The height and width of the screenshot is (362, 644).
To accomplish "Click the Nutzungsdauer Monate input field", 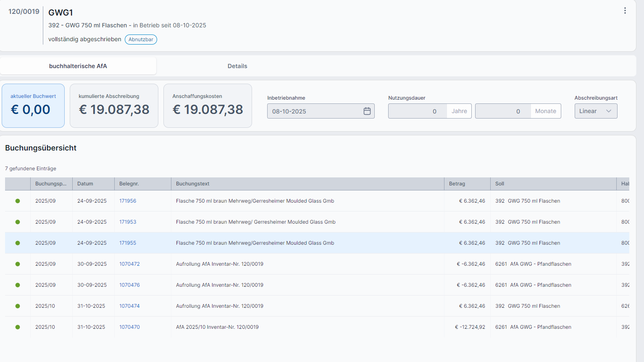I will click(x=502, y=111).
